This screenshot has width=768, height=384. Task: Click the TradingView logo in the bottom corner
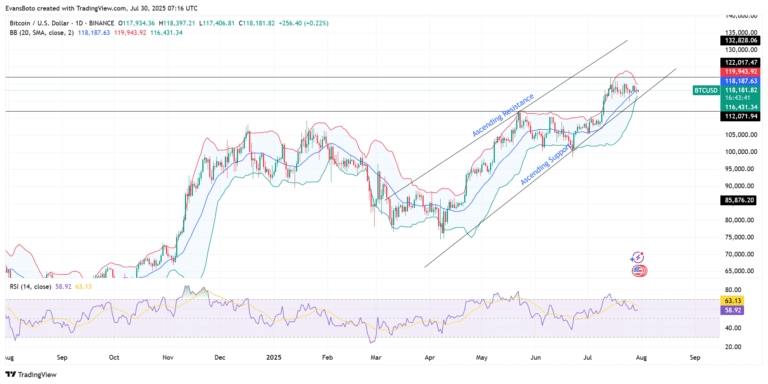point(31,375)
